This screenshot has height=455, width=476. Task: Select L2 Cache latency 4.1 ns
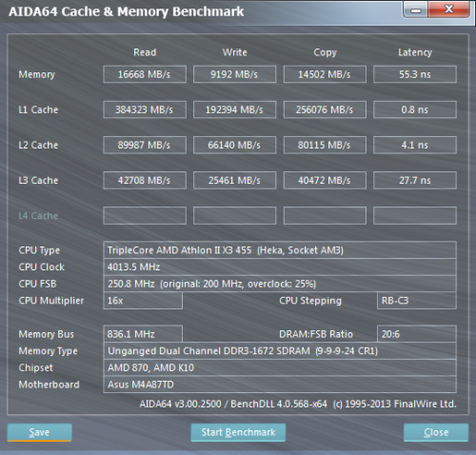(415, 145)
